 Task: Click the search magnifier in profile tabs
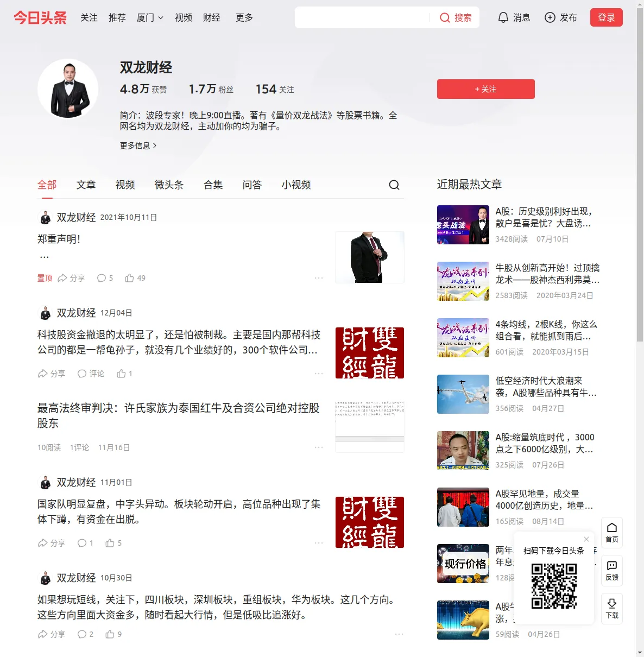[394, 185]
